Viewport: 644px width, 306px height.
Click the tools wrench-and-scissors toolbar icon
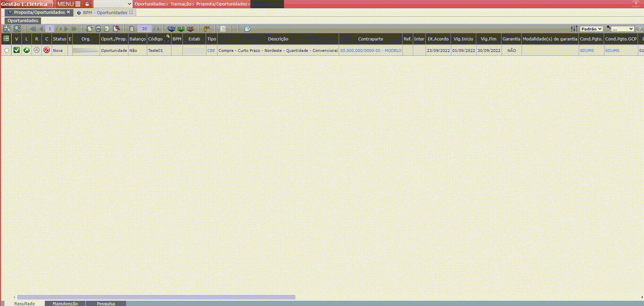(x=7, y=29)
